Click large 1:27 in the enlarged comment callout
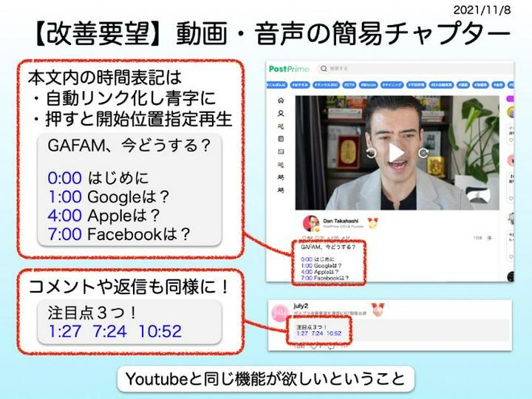The image size is (532, 399). pyautogui.click(x=64, y=331)
